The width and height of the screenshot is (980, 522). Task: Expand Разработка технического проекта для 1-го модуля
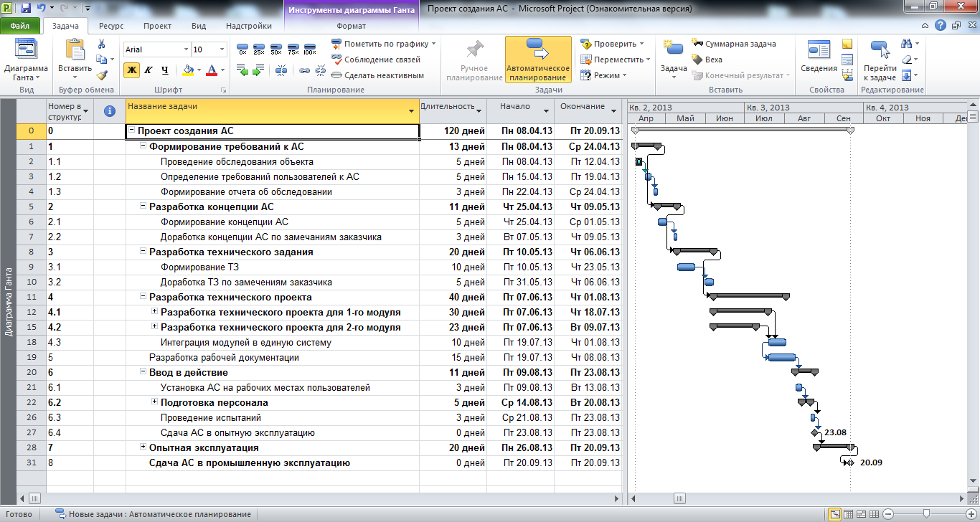[x=155, y=312]
